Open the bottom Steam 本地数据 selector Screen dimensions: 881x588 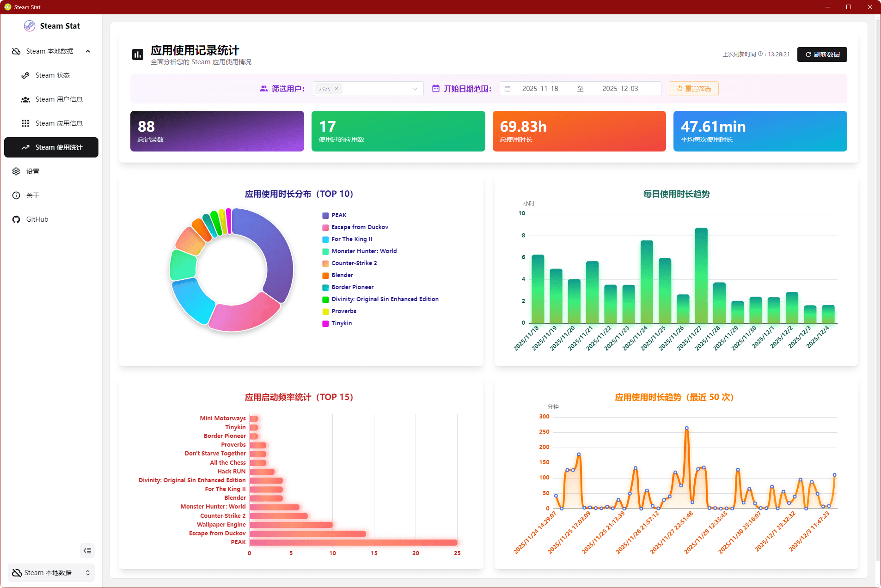pos(51,572)
